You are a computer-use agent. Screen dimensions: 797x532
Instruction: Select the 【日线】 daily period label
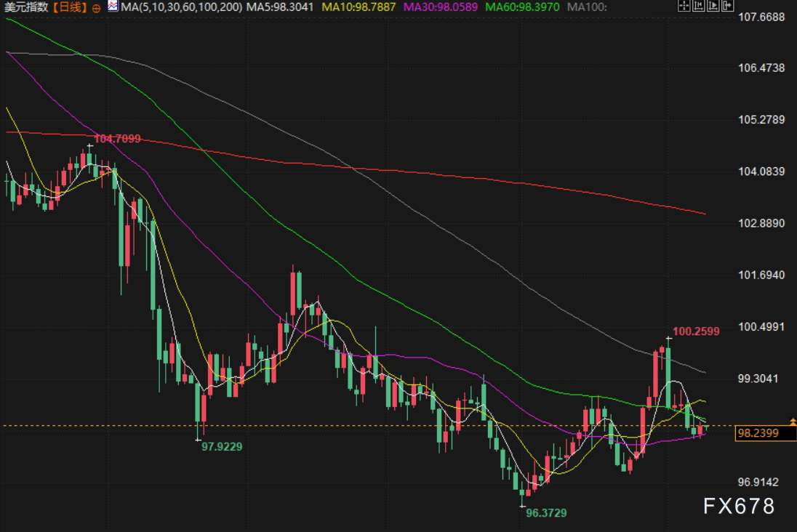coord(70,7)
